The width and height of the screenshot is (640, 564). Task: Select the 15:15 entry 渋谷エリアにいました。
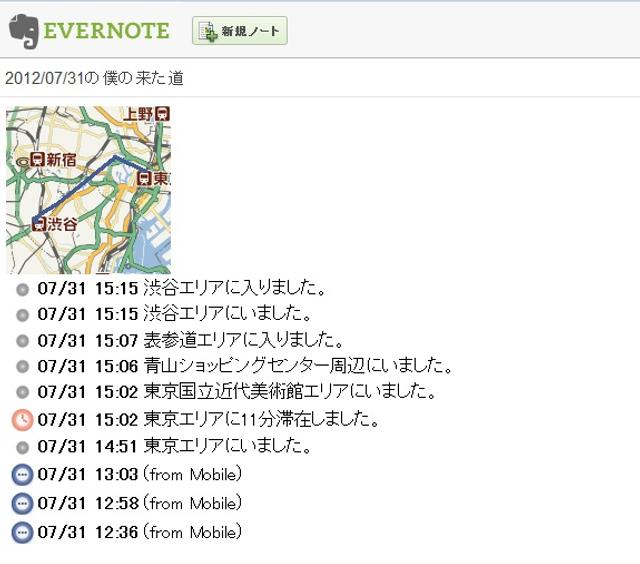[x=228, y=314]
